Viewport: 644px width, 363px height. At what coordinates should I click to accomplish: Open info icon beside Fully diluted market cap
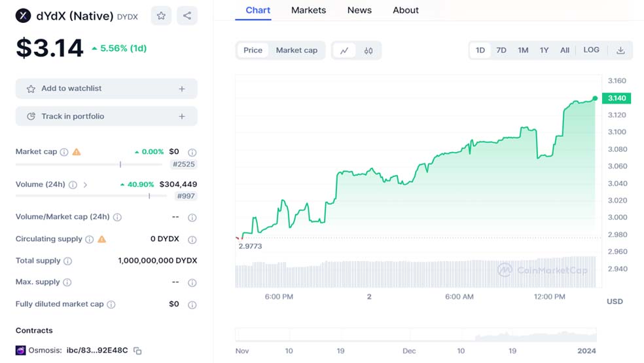tap(111, 305)
